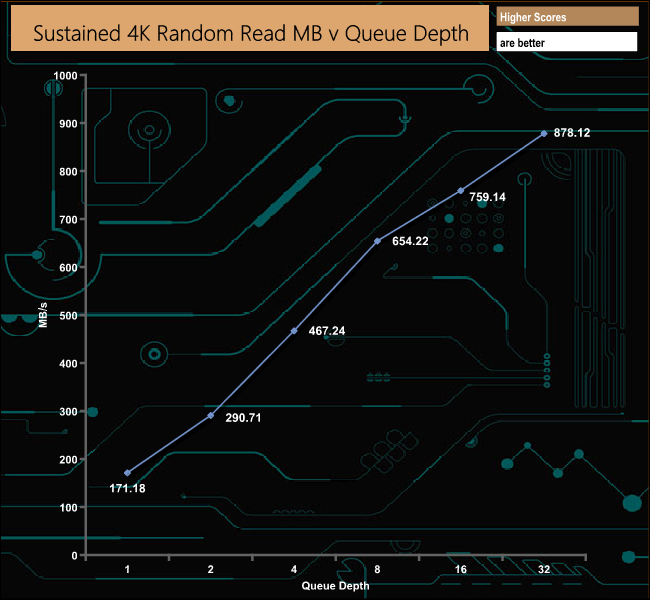
Task: Select the data point labeled 878.12
Action: (x=544, y=134)
